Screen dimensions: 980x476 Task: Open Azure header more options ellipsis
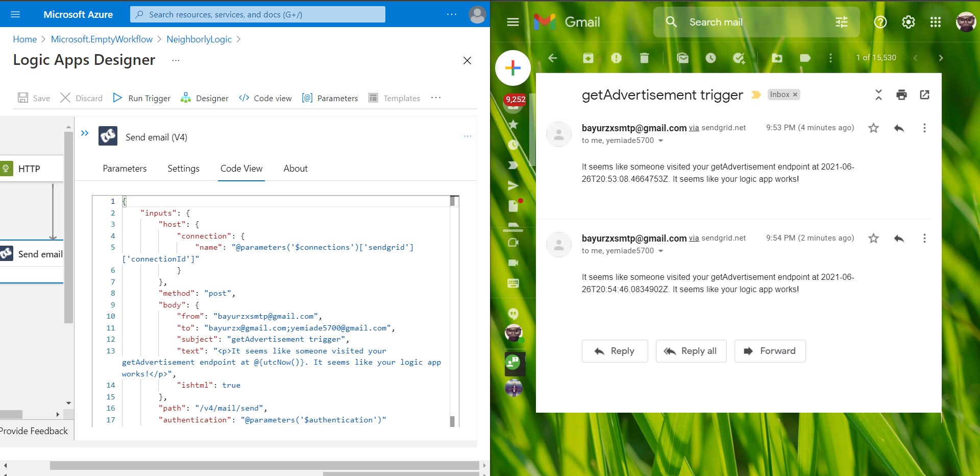452,14
